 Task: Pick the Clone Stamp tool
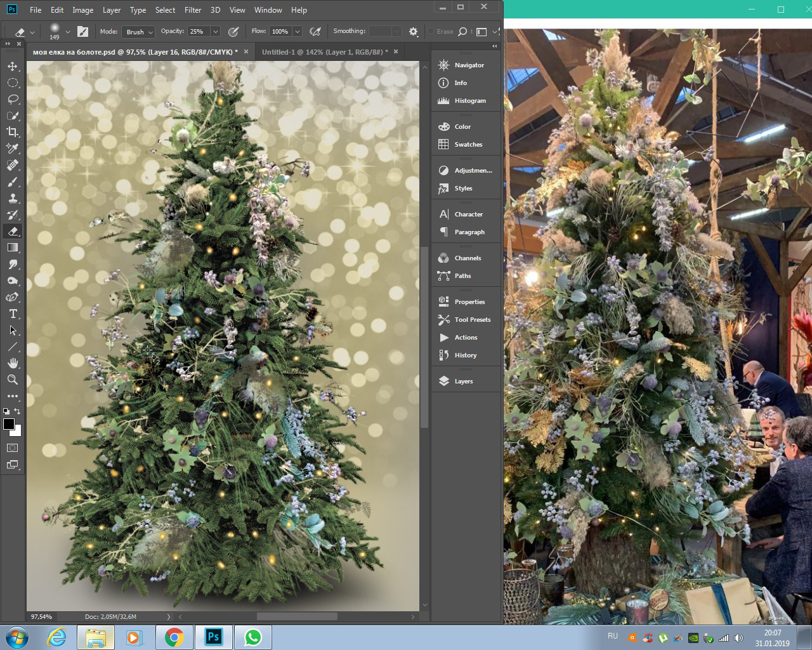(x=13, y=198)
